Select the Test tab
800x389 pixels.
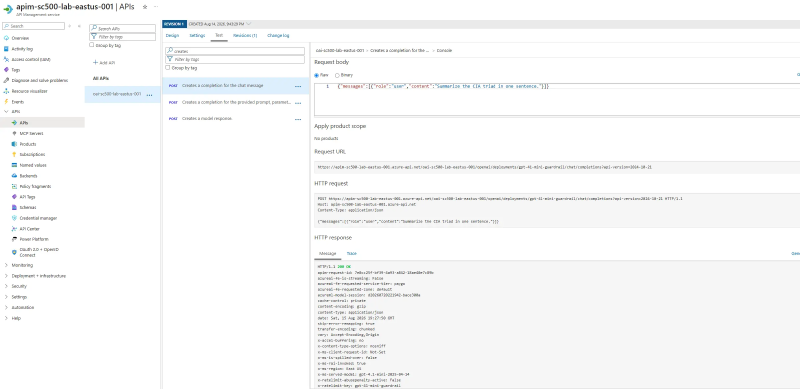219,35
